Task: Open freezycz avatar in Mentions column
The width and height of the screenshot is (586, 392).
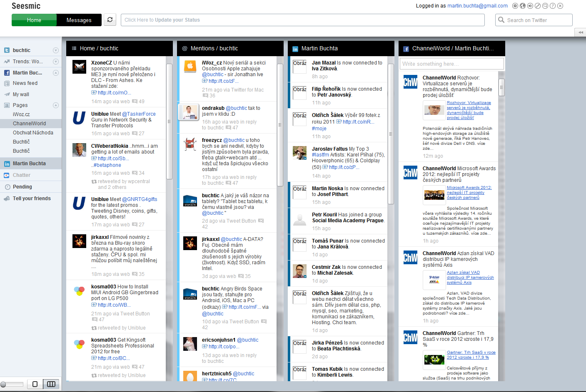Action: point(190,144)
